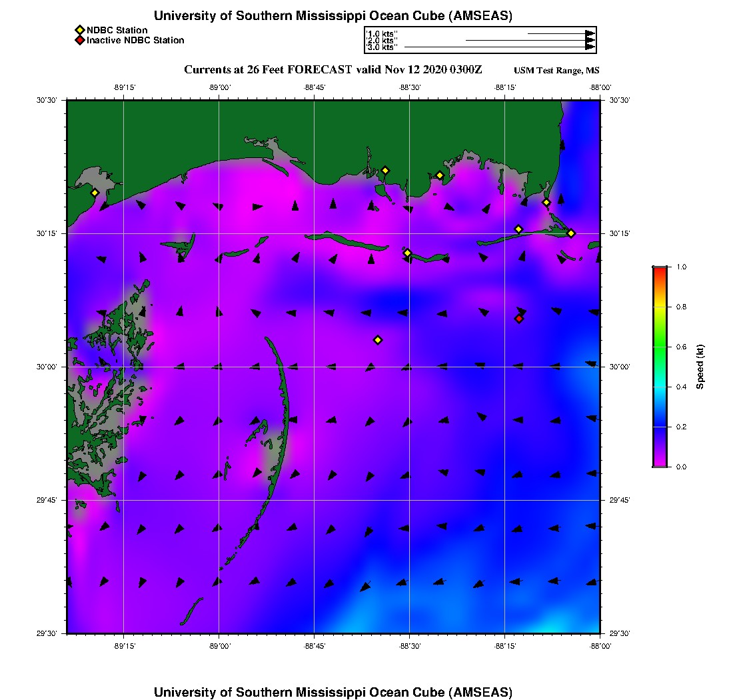Select the red inactive station marker on map

click(519, 319)
